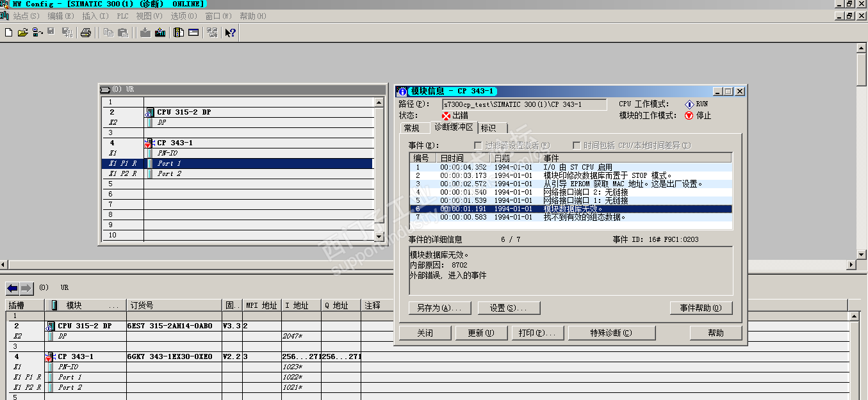Click the 日时间 column header in event list
This screenshot has width=868, height=400.
463,158
